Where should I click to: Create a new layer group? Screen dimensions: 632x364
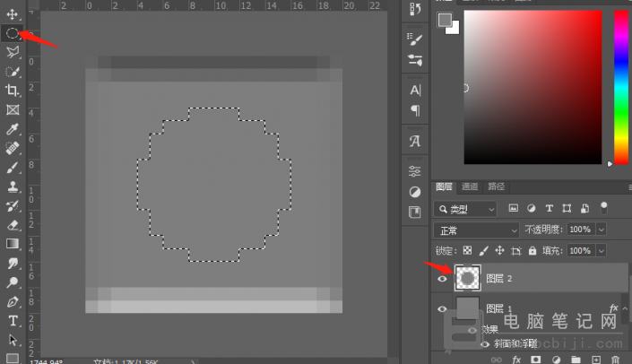(576, 360)
